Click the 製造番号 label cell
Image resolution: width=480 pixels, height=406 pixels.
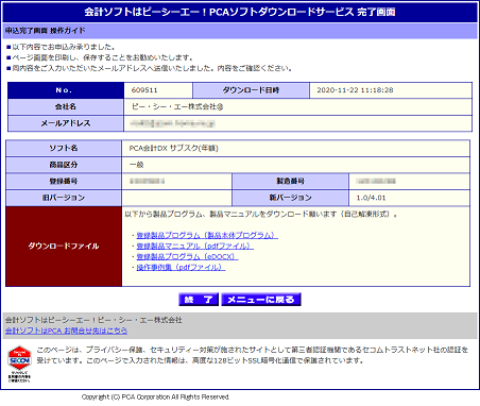[290, 181]
